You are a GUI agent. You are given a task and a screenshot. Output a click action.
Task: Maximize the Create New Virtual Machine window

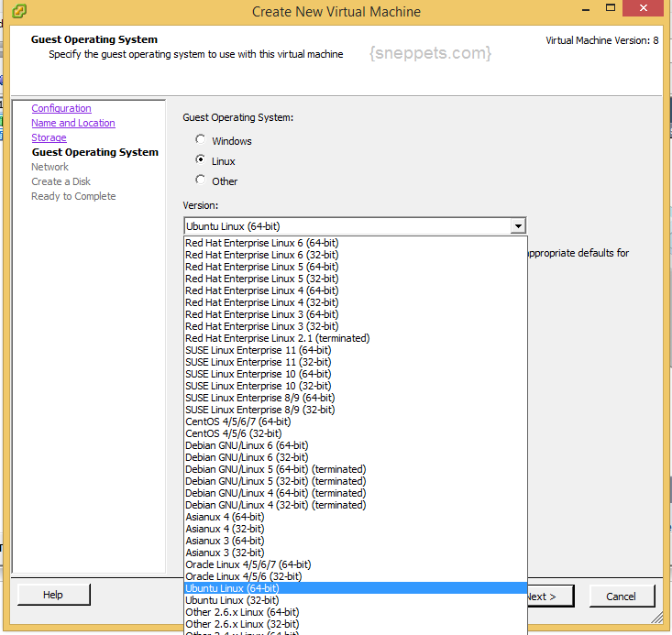tap(611, 8)
